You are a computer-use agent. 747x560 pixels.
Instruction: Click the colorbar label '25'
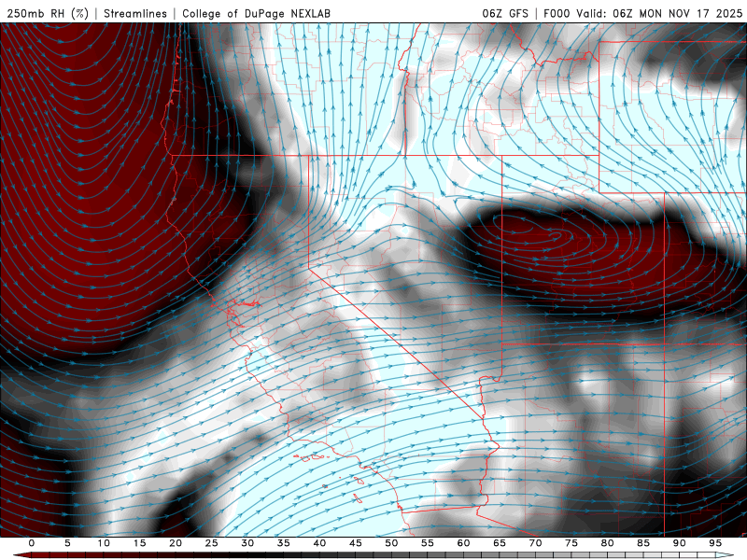coord(212,543)
